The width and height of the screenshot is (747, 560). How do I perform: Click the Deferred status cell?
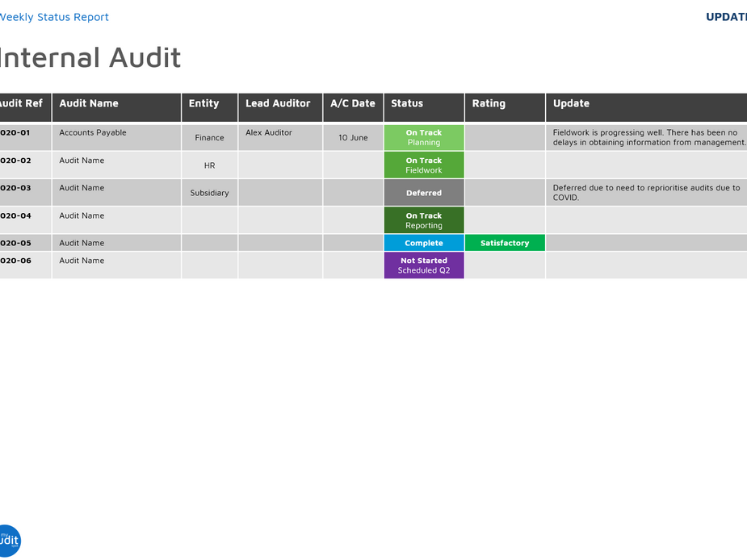click(424, 193)
